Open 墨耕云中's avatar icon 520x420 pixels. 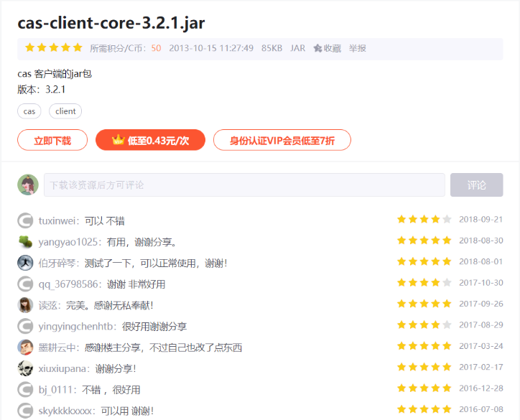[x=25, y=347]
